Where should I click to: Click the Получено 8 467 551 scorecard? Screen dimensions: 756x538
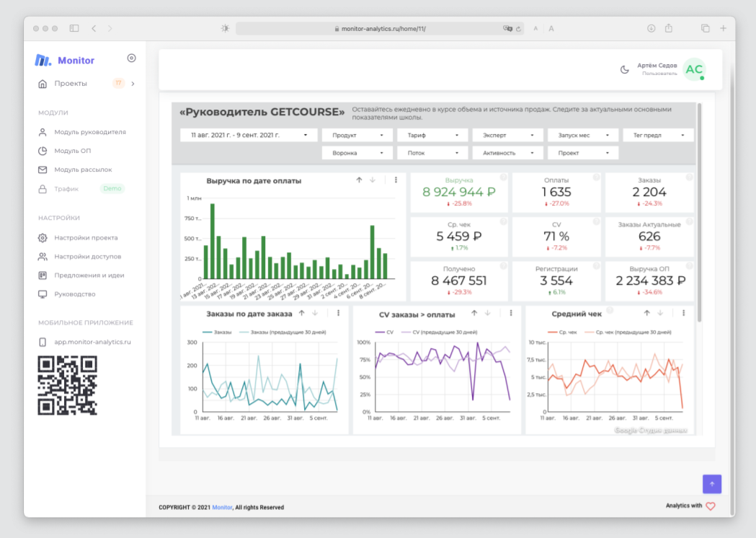tap(459, 281)
